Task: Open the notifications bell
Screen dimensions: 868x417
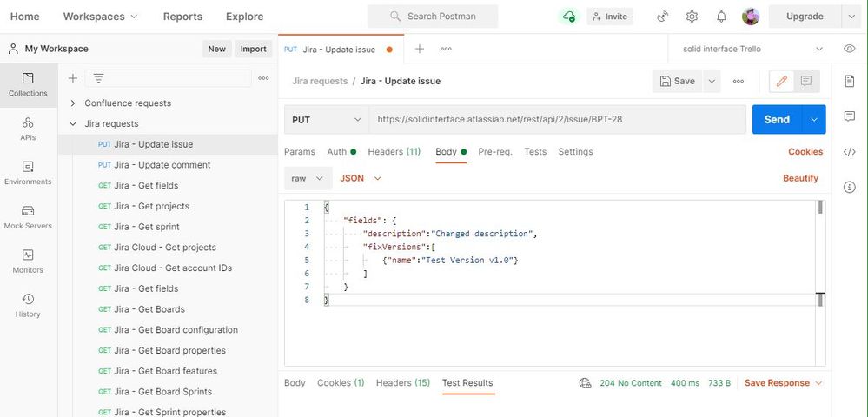Action: pyautogui.click(x=721, y=17)
